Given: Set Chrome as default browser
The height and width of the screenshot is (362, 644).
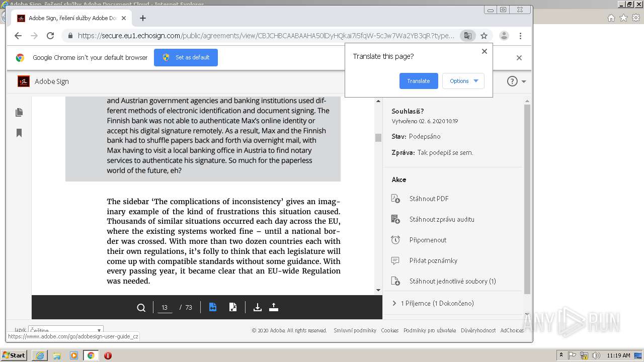Looking at the screenshot, I should (x=186, y=57).
